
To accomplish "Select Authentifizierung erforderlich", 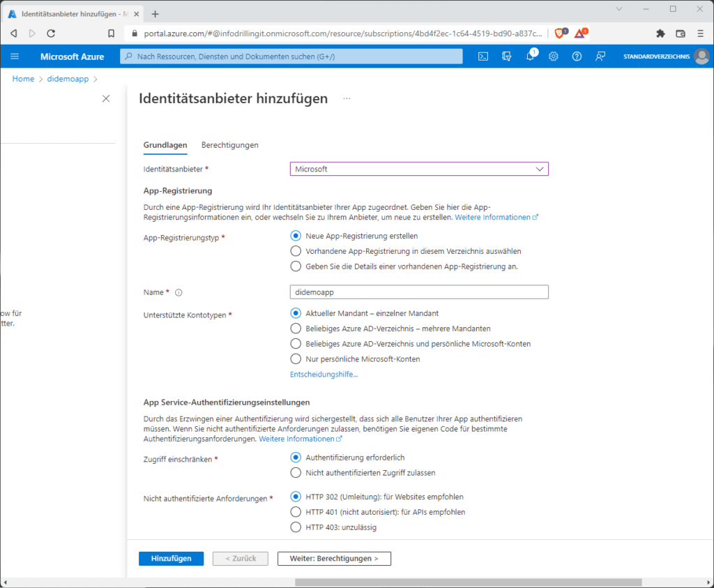I will [296, 458].
